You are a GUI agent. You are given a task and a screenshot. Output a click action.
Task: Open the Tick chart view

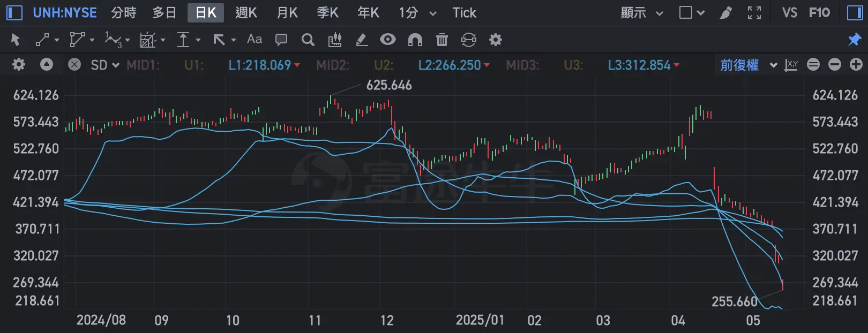464,12
